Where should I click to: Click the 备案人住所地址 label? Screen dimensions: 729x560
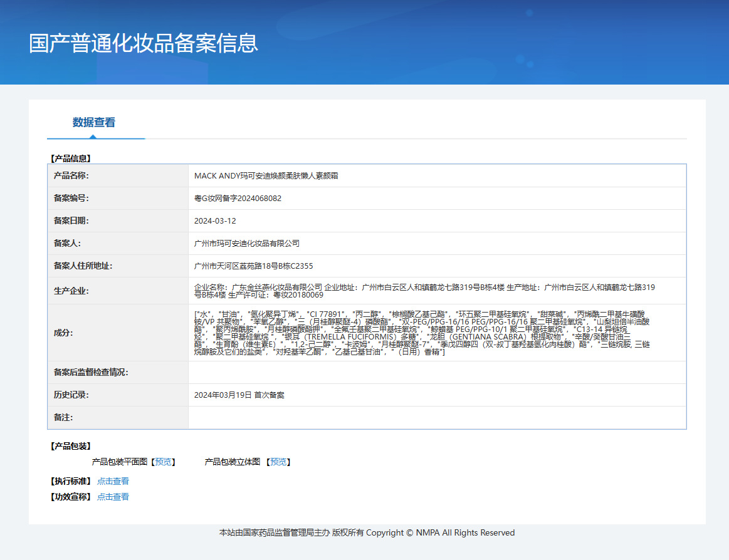(83, 266)
